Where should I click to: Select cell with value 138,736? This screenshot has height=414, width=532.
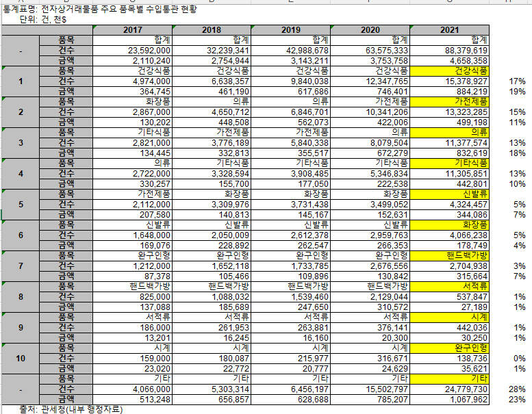coord(450,358)
